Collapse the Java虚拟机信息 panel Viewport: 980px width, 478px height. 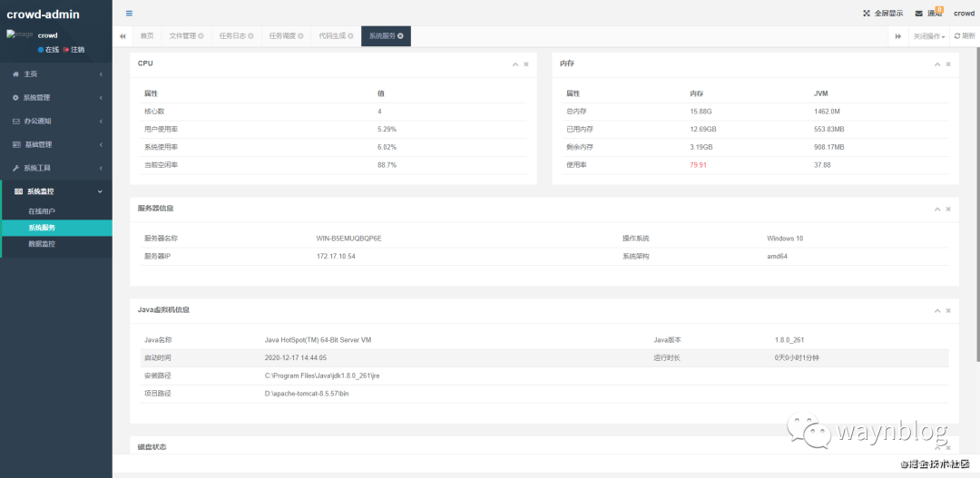point(937,310)
